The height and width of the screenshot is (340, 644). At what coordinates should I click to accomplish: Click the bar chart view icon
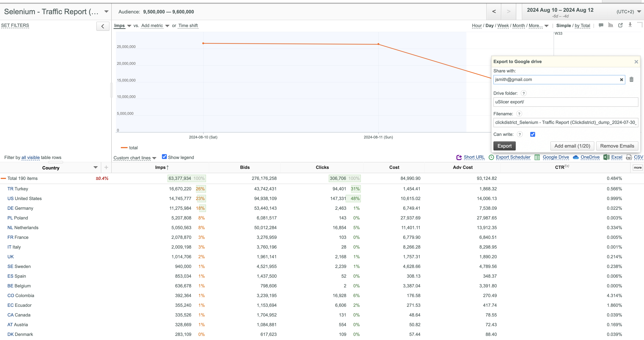point(611,25)
